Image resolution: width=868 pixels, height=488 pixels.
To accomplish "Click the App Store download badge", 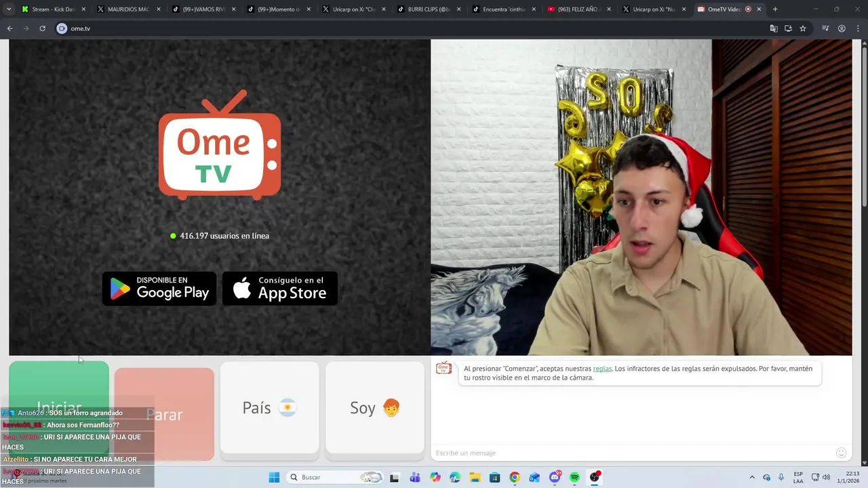I will [x=280, y=289].
